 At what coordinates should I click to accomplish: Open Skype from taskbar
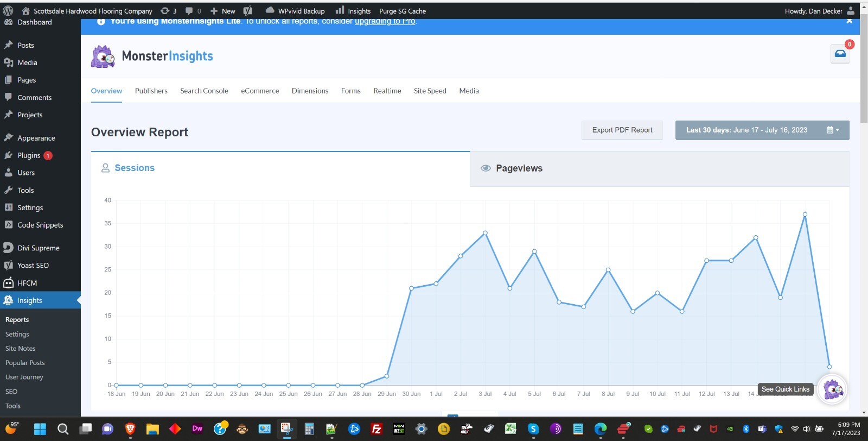pyautogui.click(x=533, y=429)
